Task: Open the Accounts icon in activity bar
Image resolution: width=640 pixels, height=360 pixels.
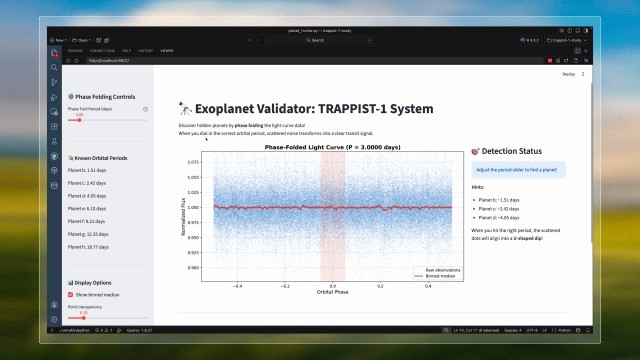Action: click(54, 304)
